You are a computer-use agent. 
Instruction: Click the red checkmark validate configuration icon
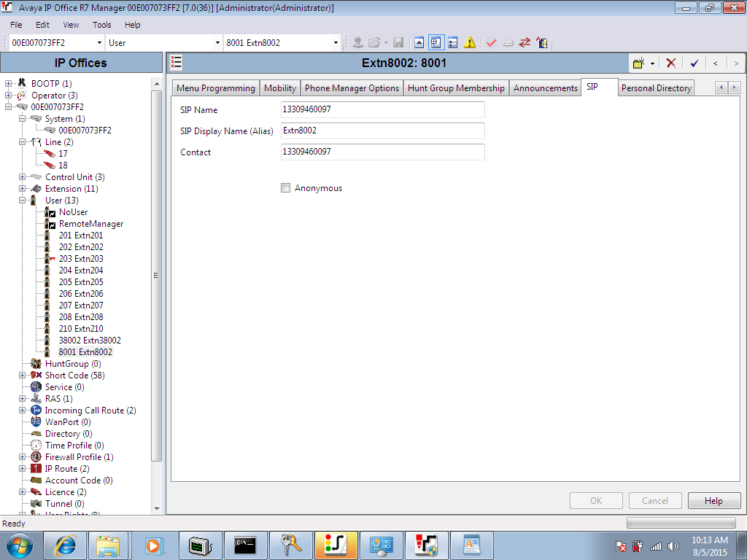[491, 43]
